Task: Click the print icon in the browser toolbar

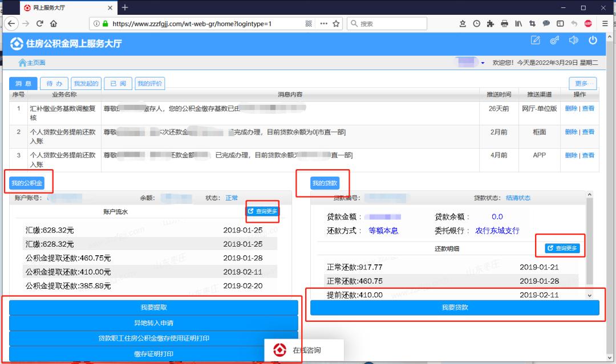Action: (504, 24)
